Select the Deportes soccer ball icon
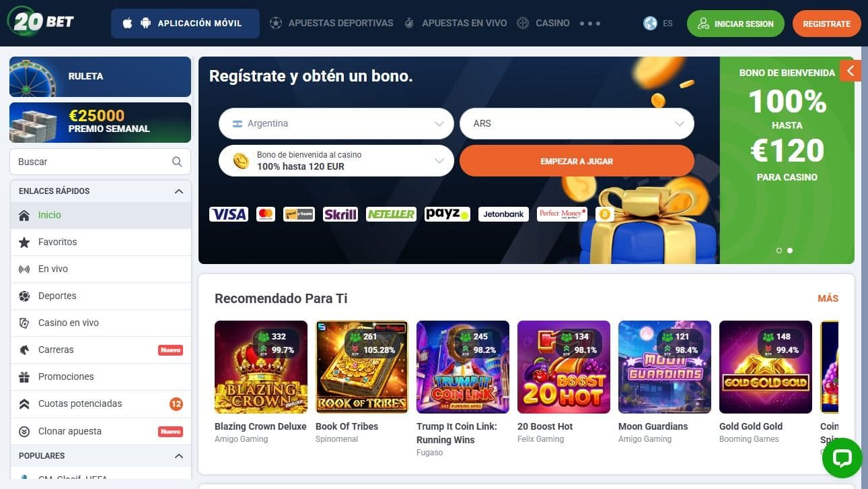This screenshot has width=868, height=489. pos(24,296)
